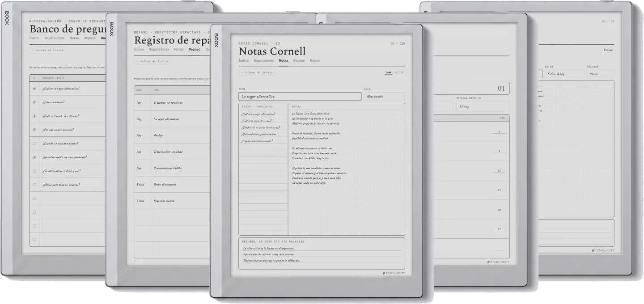Click cue '¿Dónde está mi punto de retirada?'
Screen dimensions: 644x304
point(261,127)
